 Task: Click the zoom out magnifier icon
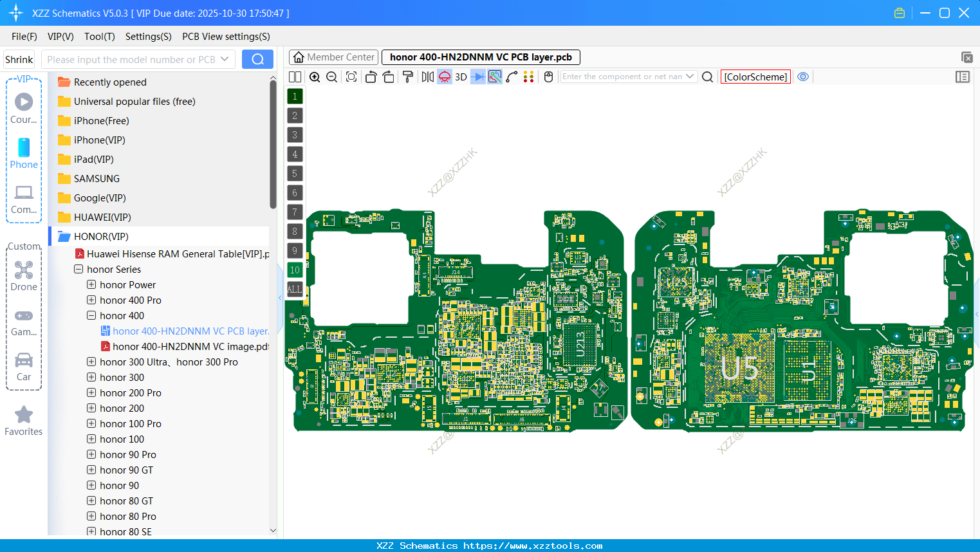(x=332, y=77)
